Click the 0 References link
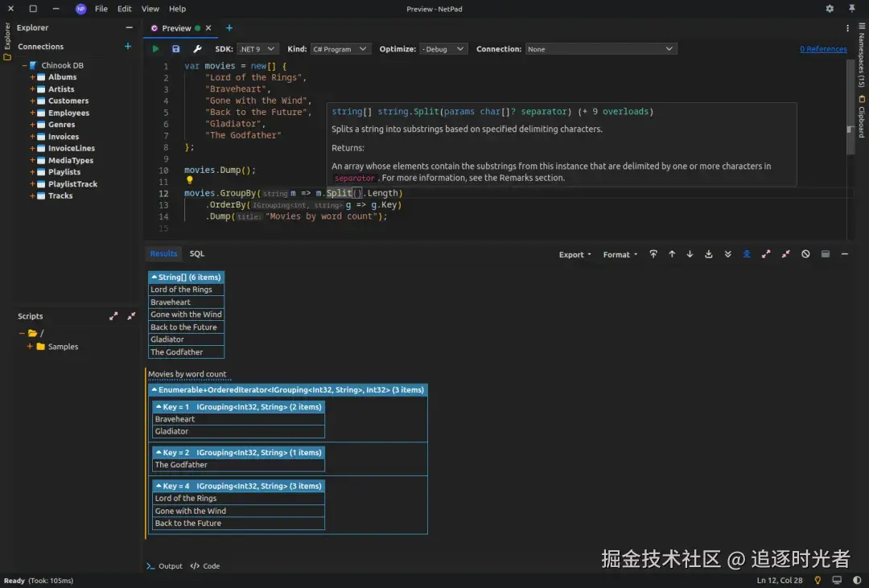The height and width of the screenshot is (588, 869). pos(823,49)
